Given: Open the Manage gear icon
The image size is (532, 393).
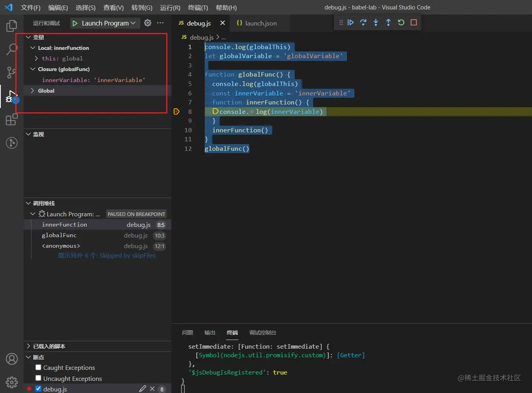Looking at the screenshot, I should pos(12,382).
